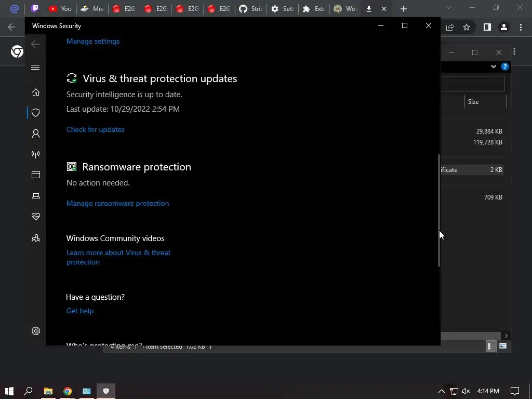Open Chrome profile icon

(504, 27)
